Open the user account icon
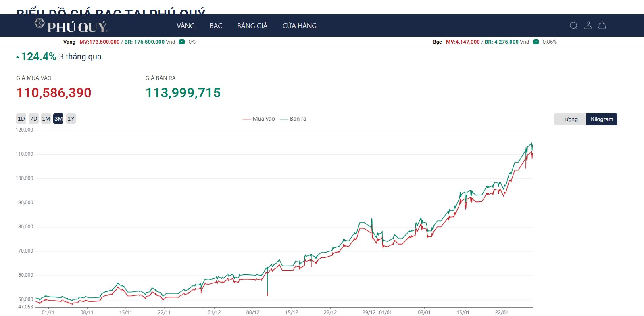The image size is (644, 316). click(x=588, y=25)
